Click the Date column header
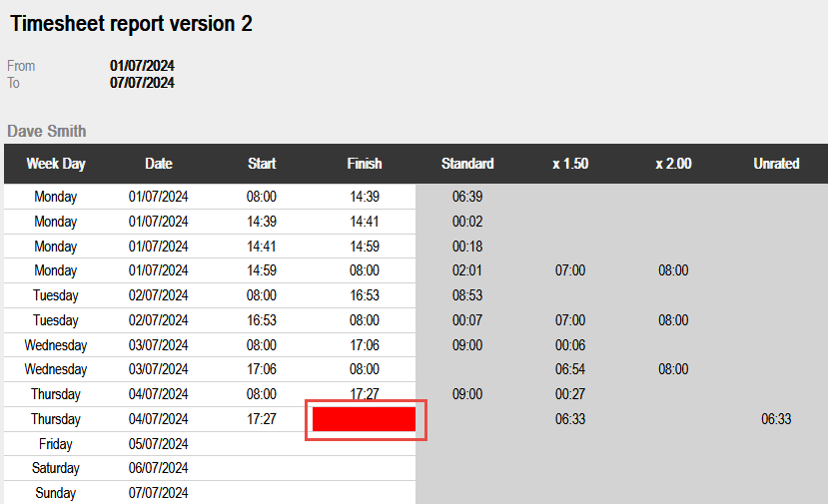Screen dimensions: 828x504 (159, 164)
